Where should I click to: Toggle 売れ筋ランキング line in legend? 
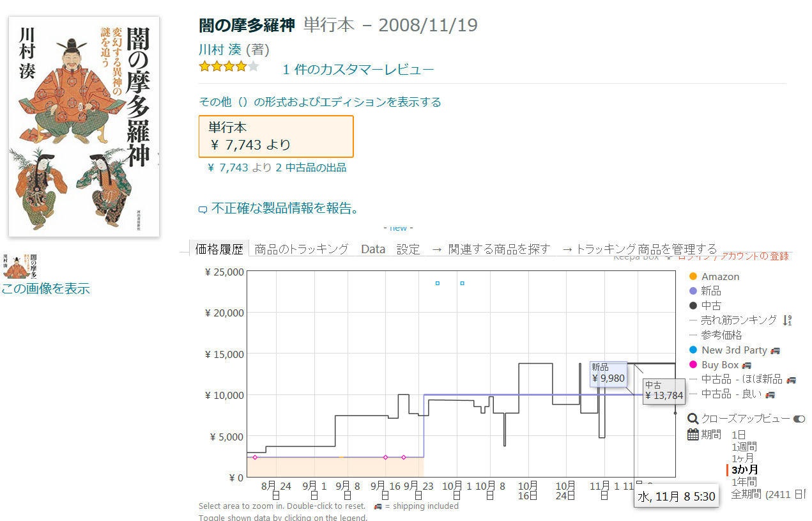733,320
